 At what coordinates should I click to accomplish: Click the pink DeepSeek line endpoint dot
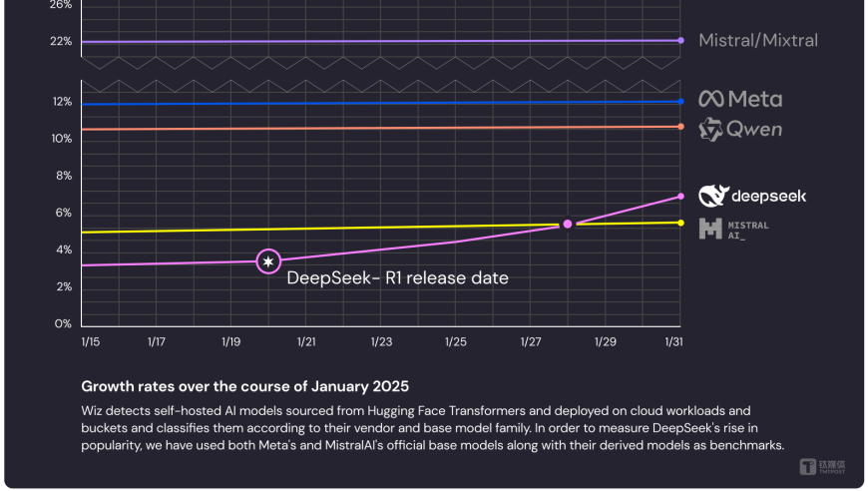click(680, 196)
